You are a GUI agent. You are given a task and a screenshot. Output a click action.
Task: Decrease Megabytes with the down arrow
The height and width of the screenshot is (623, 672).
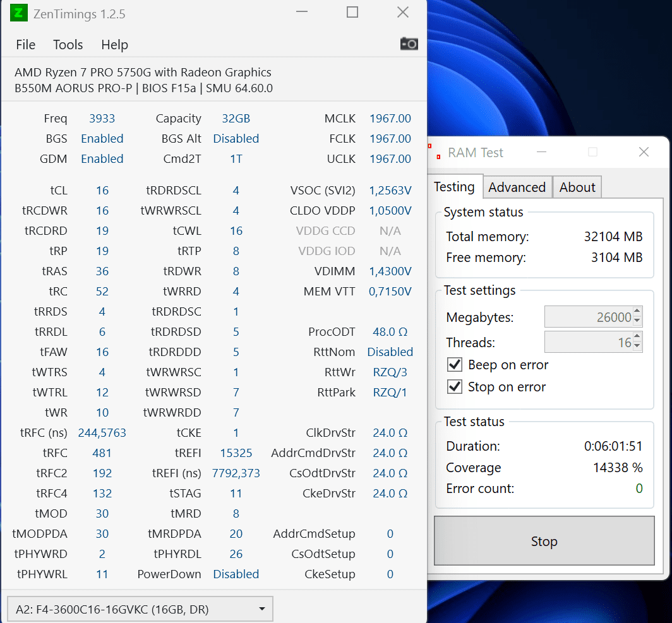click(637, 321)
